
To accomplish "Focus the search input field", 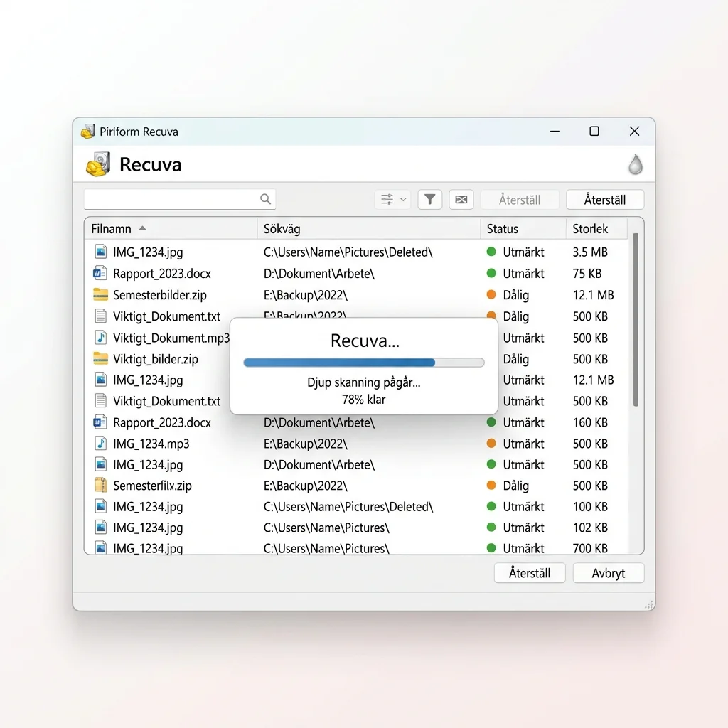I will click(180, 200).
